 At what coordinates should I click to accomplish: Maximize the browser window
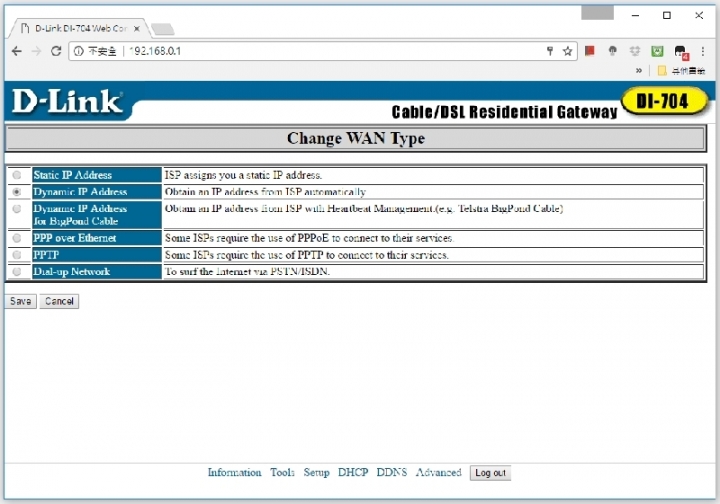point(667,15)
